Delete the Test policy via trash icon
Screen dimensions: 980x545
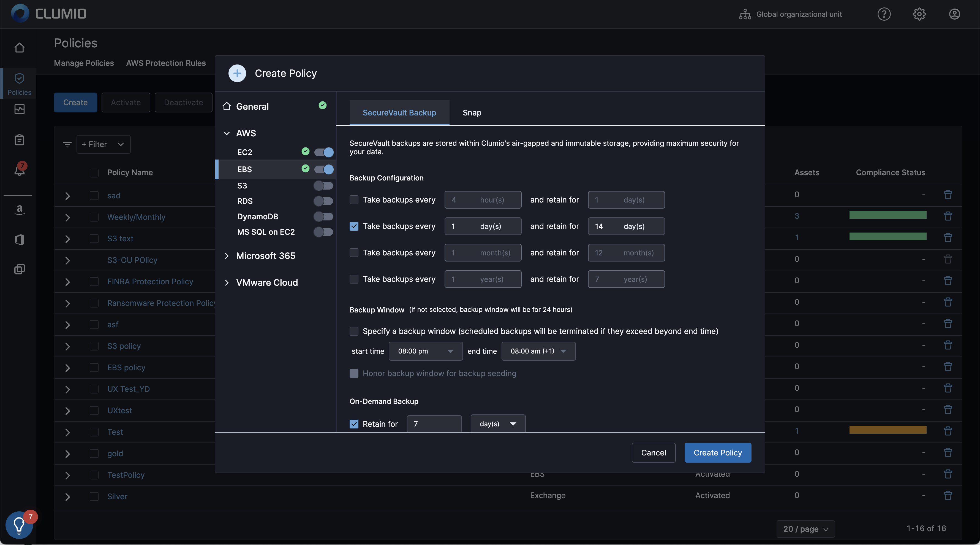pos(948,431)
